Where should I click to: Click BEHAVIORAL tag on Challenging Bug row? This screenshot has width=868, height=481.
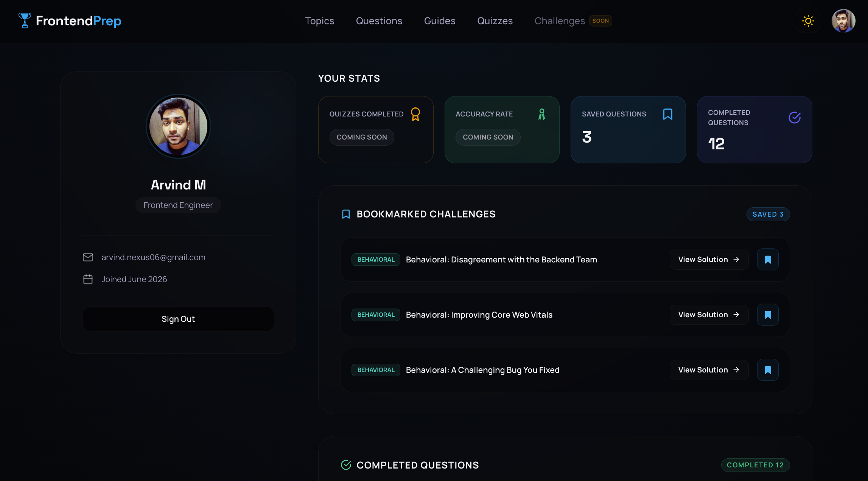coord(376,370)
